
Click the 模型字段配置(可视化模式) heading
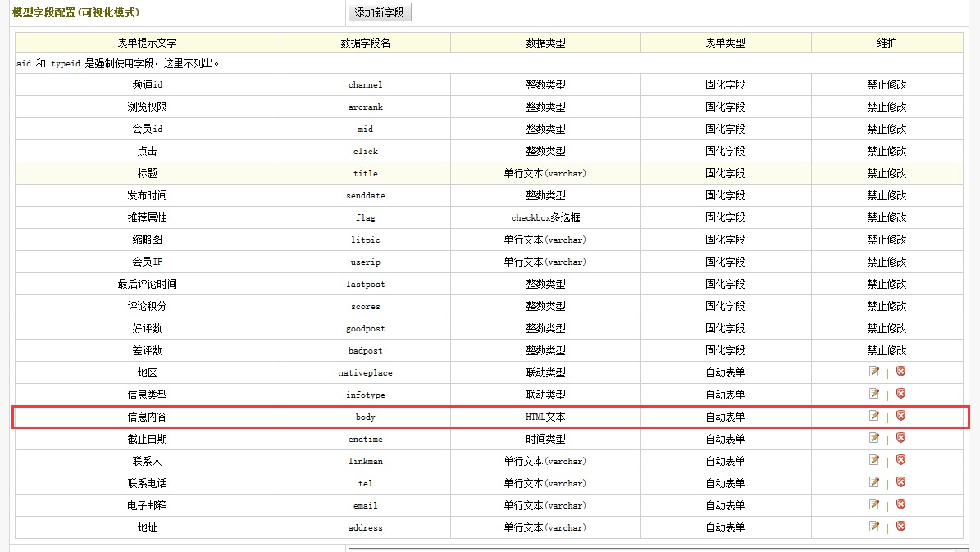[x=76, y=12]
